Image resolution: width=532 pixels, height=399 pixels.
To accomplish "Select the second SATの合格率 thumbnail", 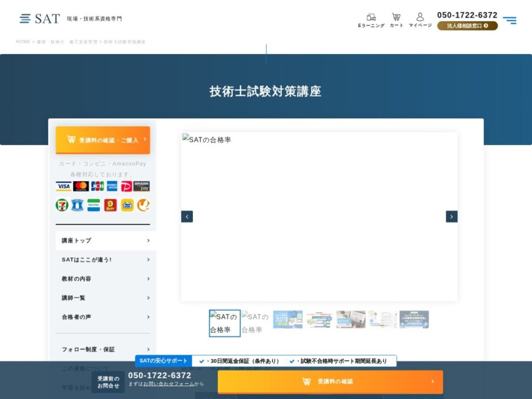I will click(x=256, y=323).
